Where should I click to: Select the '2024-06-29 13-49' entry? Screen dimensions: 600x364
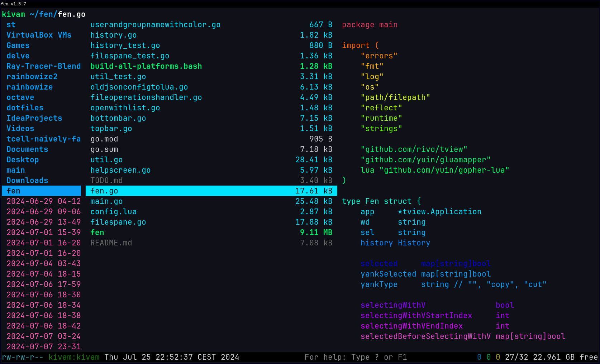[x=44, y=222]
